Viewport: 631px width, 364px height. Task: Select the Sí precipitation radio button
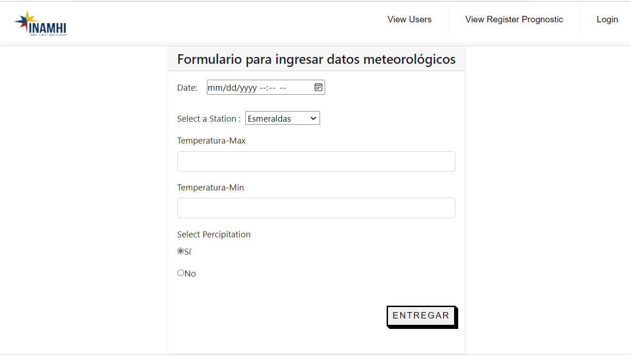[181, 251]
